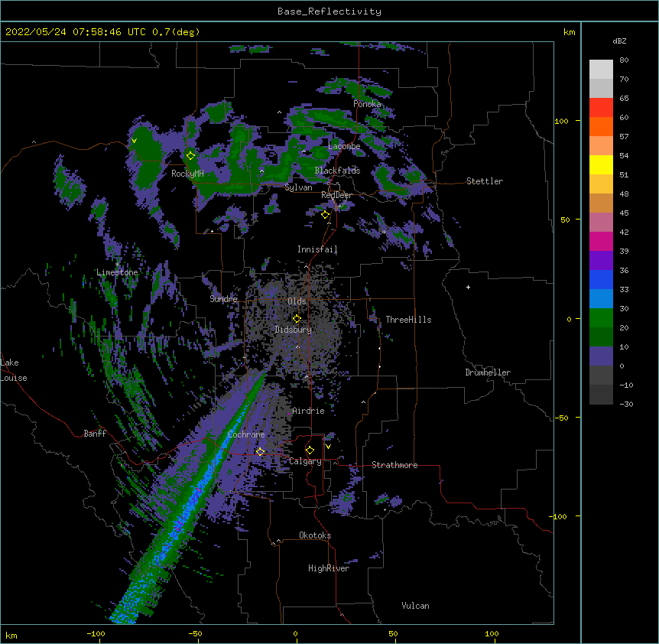Select the Cochrane label
Screen dimensions: 659x644
(246, 434)
